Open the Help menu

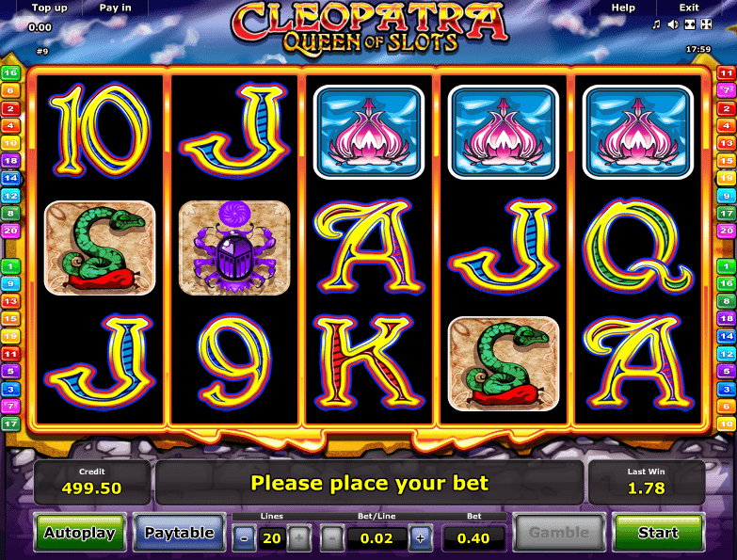pos(623,8)
